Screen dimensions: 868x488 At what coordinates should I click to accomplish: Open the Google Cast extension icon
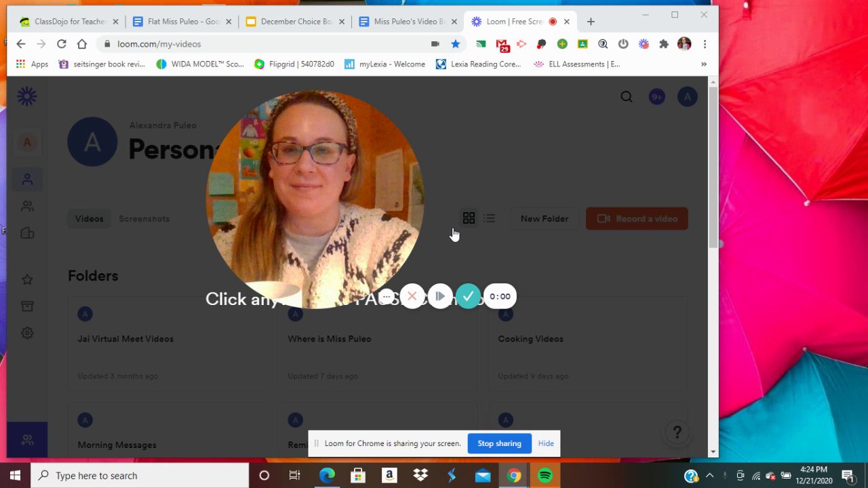[481, 44]
